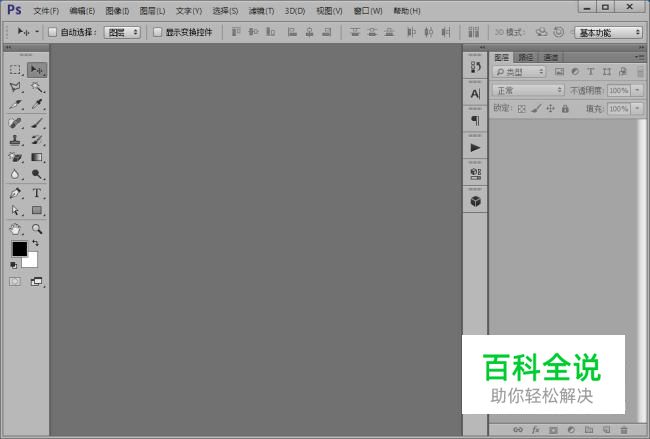Select the History Brush tool
The height and width of the screenshot is (439, 650).
(x=37, y=140)
